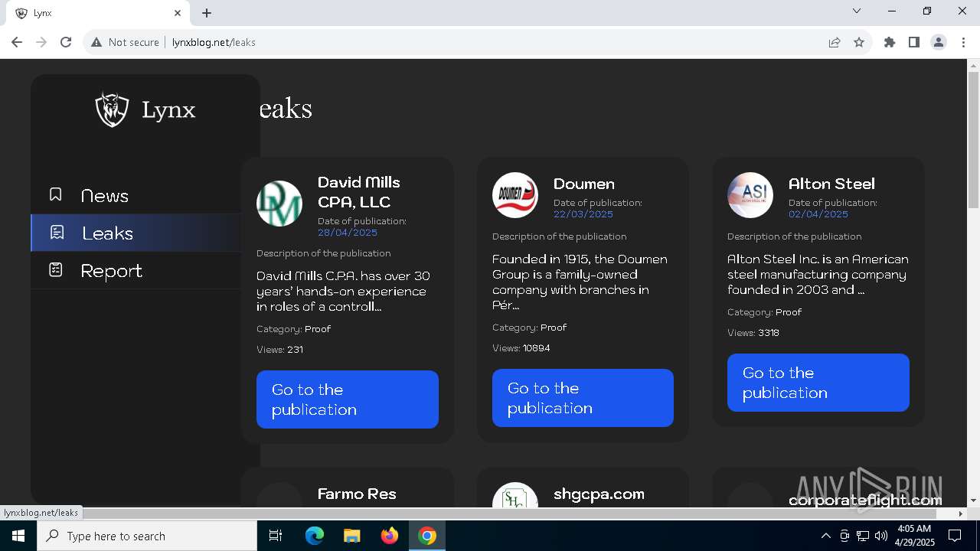Viewport: 980px width, 551px height.
Task: Click the Alton Steel ASI logo
Action: coord(750,195)
